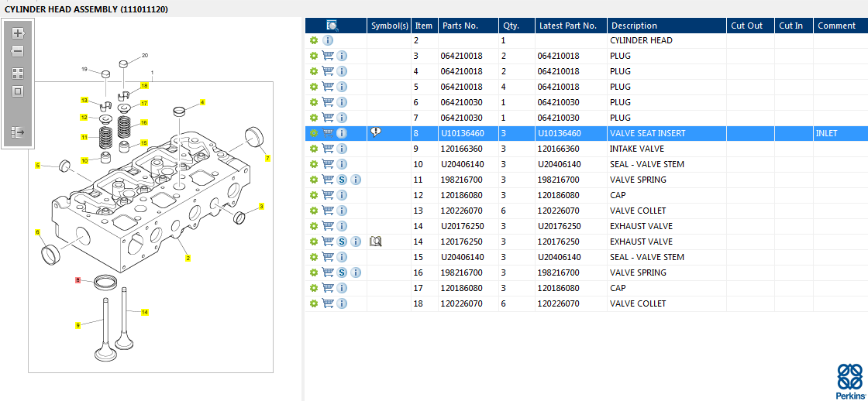Click the single square fit-view icon
The width and height of the screenshot is (868, 401).
point(18,91)
